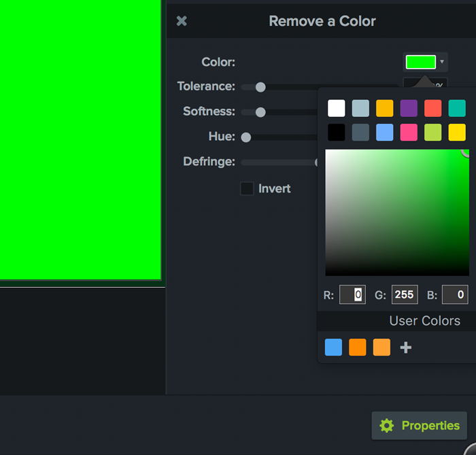Click the Hue slider handle
The image size is (476, 455).
point(246,137)
